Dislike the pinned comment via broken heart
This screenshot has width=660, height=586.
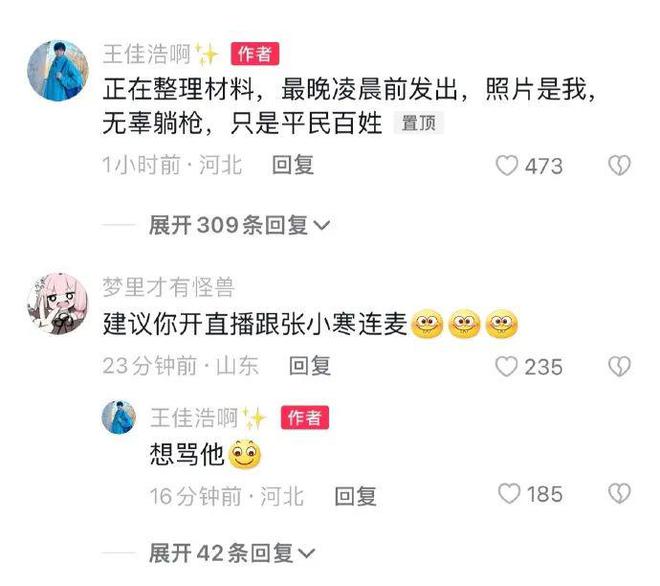click(620, 165)
